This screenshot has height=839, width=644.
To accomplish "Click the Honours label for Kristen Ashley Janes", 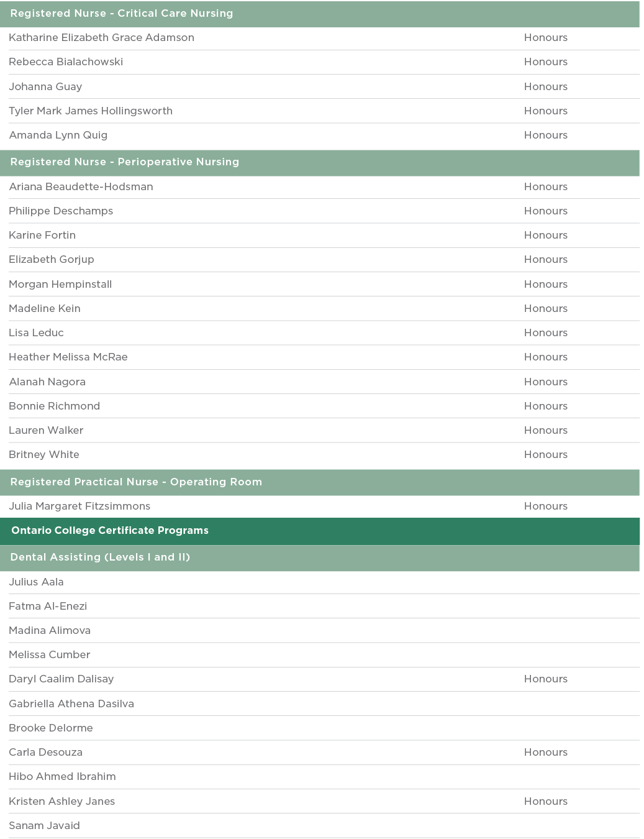I will click(x=545, y=802).
